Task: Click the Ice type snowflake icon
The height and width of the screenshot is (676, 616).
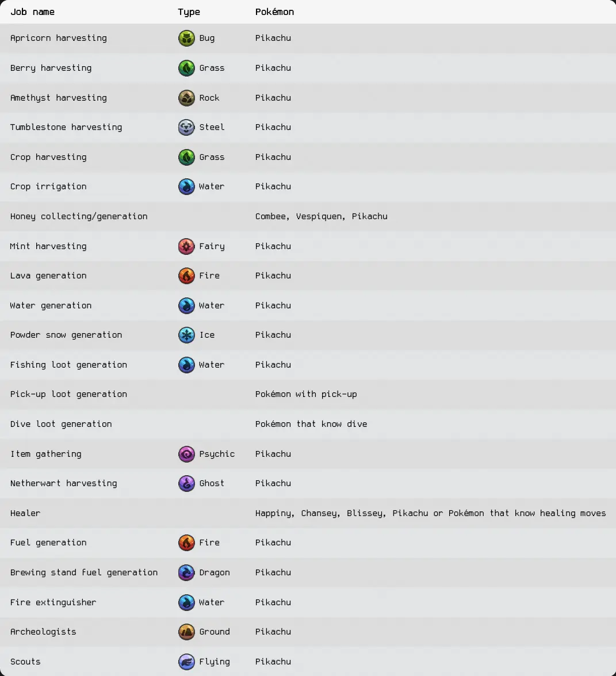Action: click(186, 335)
